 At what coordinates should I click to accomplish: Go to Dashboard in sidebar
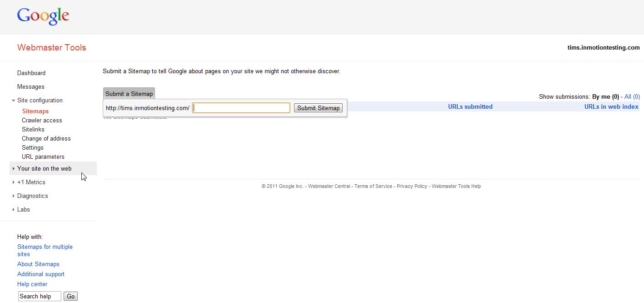31,73
